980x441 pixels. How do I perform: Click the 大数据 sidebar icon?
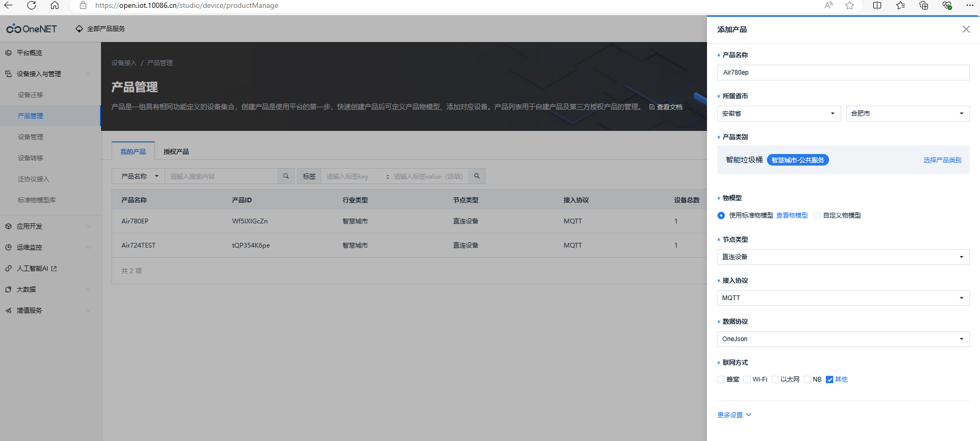tap(8, 289)
